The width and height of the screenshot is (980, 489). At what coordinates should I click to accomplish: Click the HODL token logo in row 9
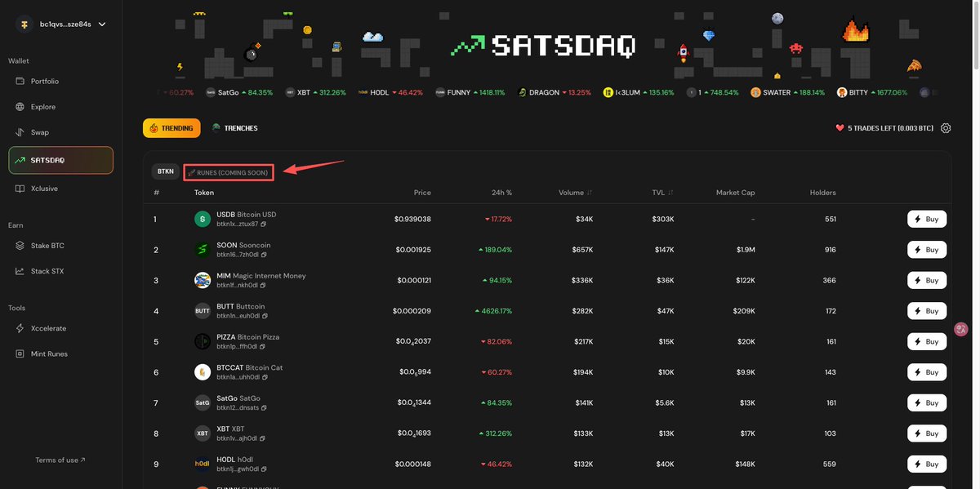pos(203,464)
